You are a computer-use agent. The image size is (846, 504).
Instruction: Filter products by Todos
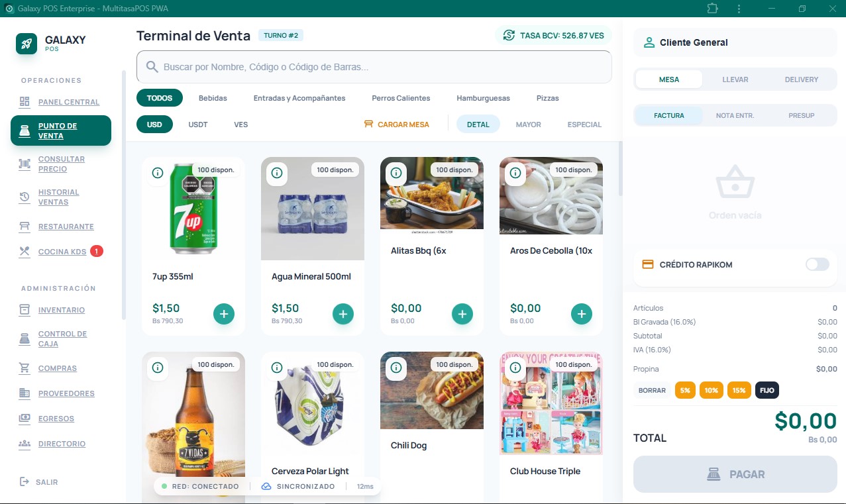point(160,98)
